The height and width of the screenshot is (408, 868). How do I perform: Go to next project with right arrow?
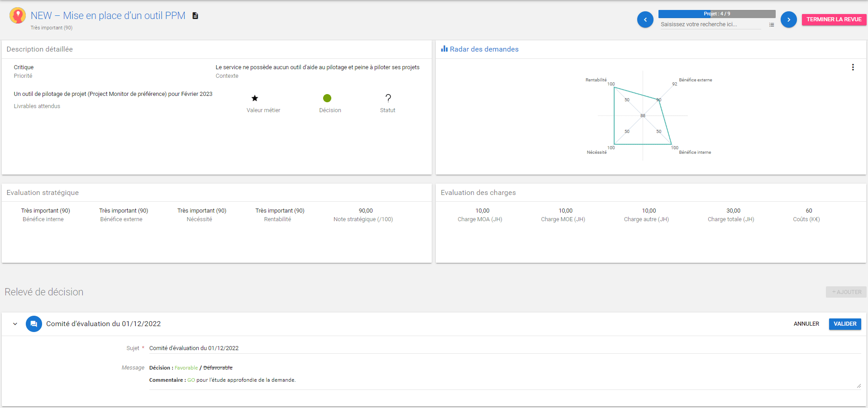(x=788, y=19)
